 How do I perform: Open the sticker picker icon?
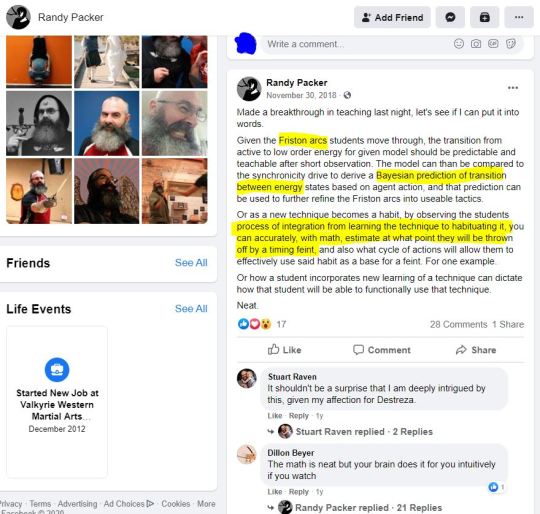[x=511, y=44]
